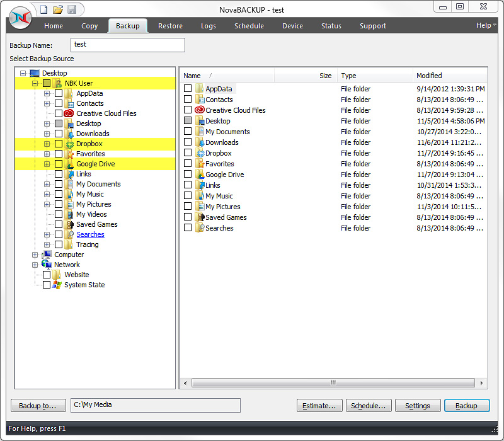The height and width of the screenshot is (441, 504).
Task: Click the scroll right arrow in file list
Action: coord(481,383)
